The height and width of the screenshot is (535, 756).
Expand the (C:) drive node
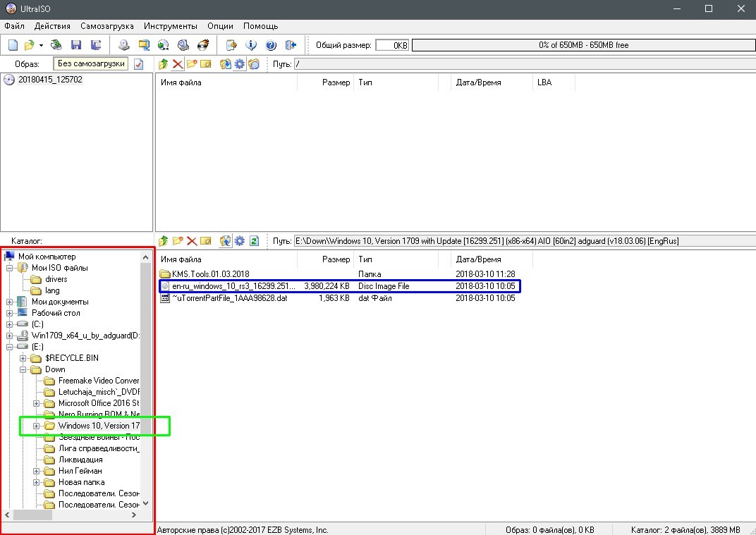click(10, 324)
